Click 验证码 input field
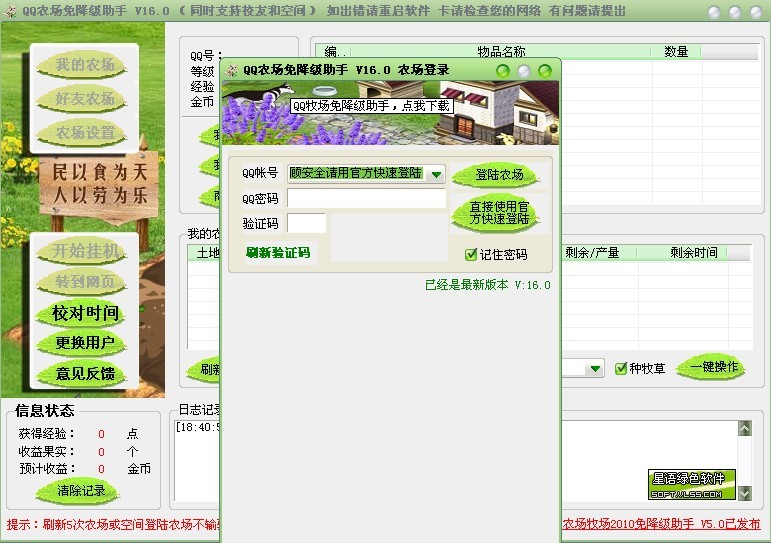This screenshot has width=771, height=543. pos(306,223)
